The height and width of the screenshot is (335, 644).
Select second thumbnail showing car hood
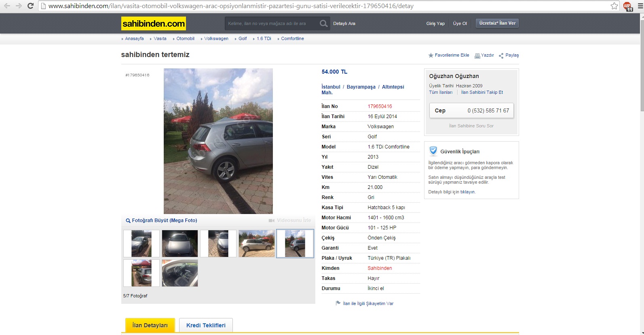[x=180, y=244]
